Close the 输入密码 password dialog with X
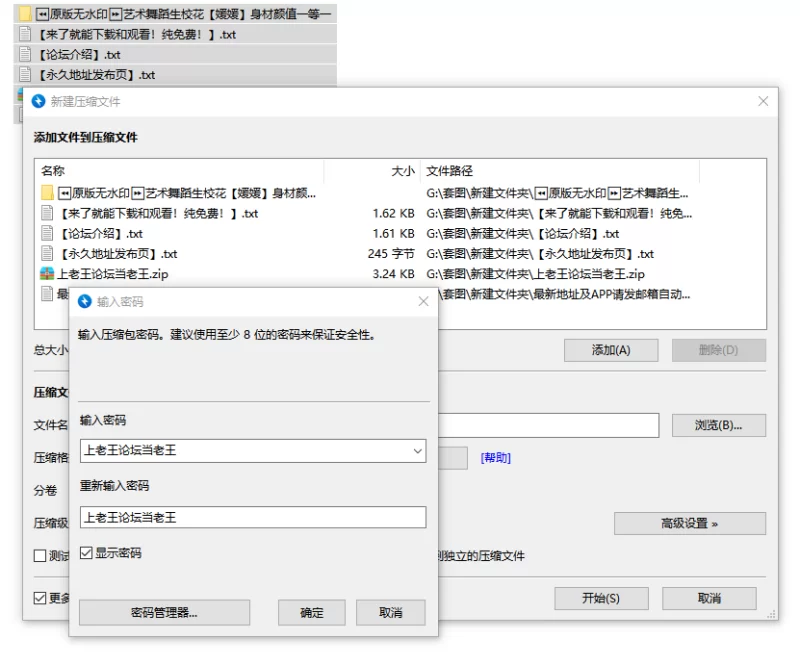 [423, 301]
